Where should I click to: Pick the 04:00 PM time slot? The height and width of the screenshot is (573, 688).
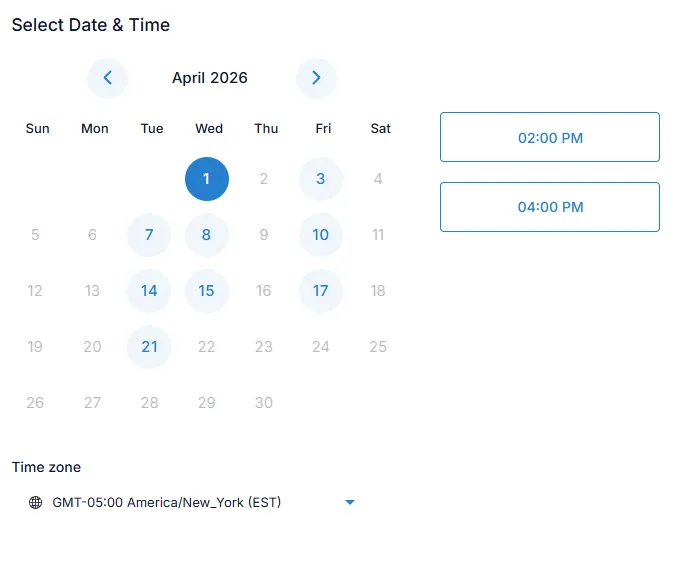pyautogui.click(x=550, y=207)
